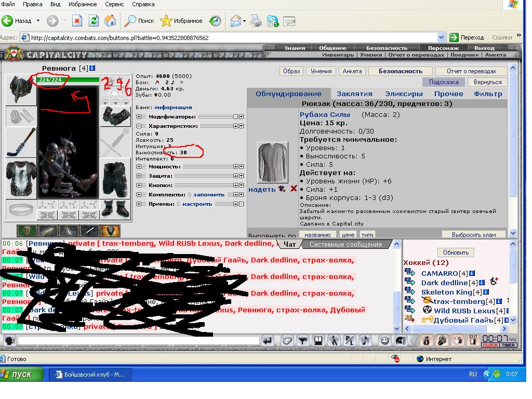The height and width of the screenshot is (399, 532).
Task: Click the browser Print toolbar icon
Action: click(256, 21)
